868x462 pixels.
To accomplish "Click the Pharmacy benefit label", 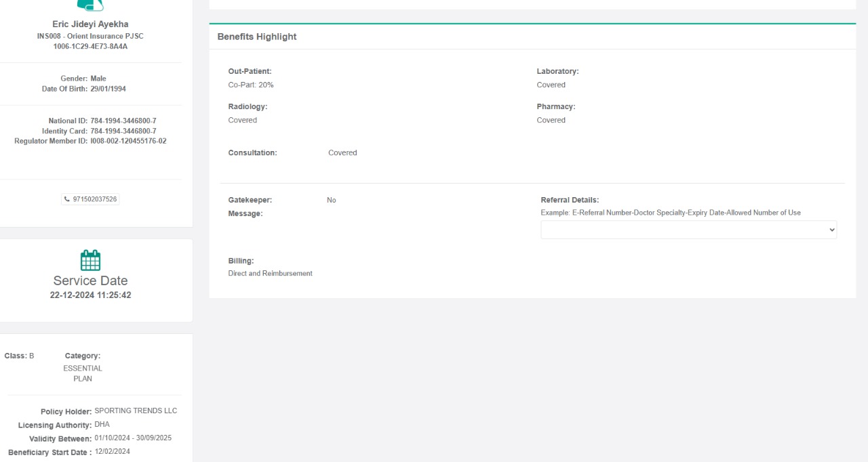I will coord(555,106).
